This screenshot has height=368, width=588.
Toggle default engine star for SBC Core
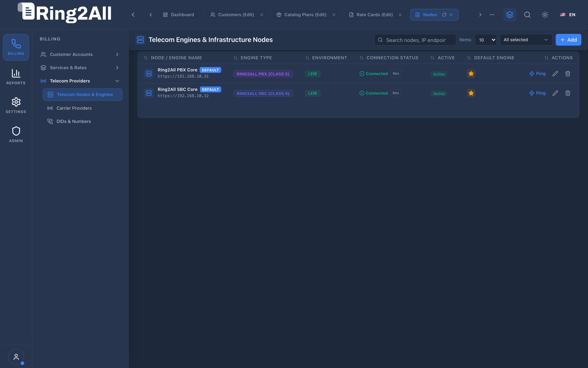(x=471, y=93)
